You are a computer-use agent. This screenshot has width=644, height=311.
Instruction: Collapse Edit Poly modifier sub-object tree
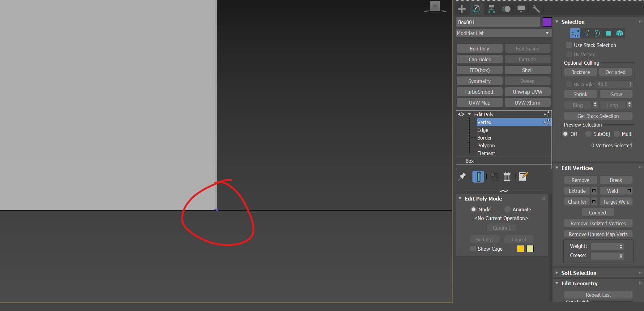tap(469, 114)
